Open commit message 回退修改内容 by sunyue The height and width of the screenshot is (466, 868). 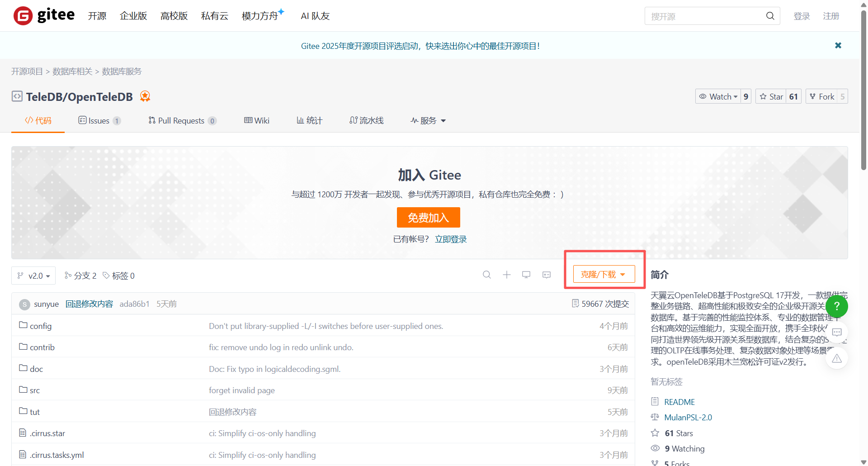(x=90, y=304)
